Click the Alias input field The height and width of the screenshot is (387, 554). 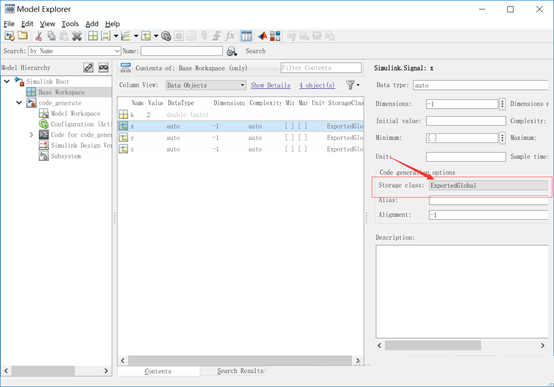click(489, 200)
